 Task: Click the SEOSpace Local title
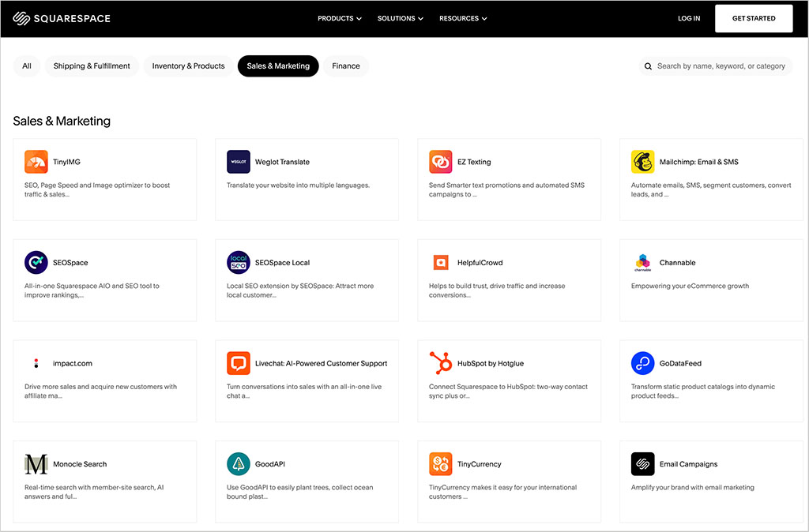282,262
